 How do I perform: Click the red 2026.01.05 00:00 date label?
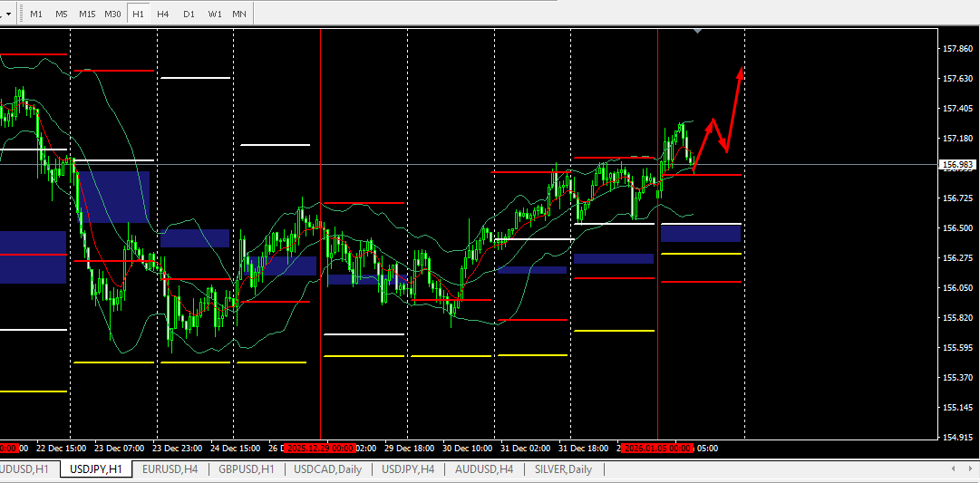pyautogui.click(x=657, y=449)
